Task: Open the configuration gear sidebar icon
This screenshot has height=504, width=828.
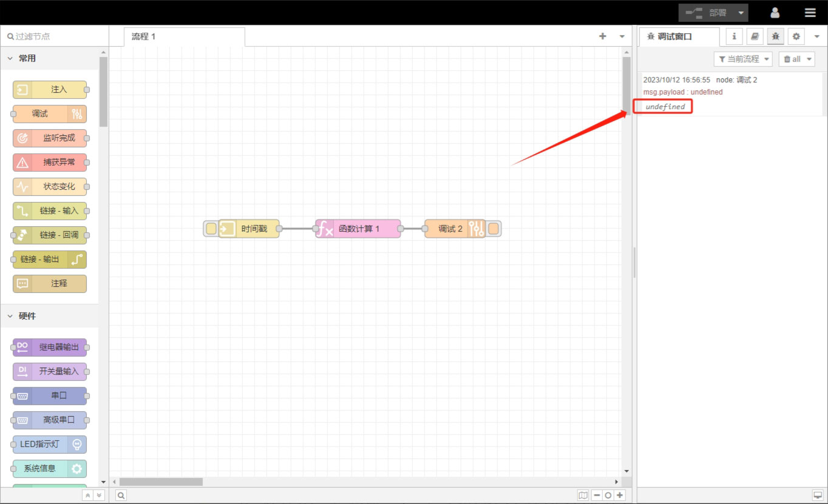Action: tap(796, 36)
